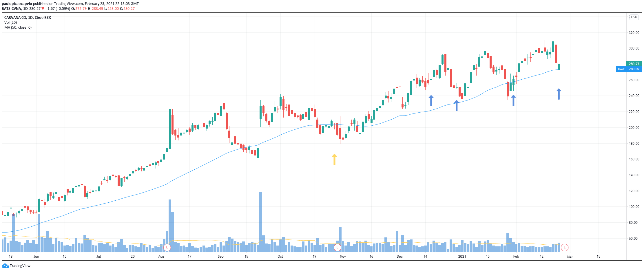The width and height of the screenshot is (644, 271).
Task: Click the 260.00 price axis label
Action: (x=634, y=80)
